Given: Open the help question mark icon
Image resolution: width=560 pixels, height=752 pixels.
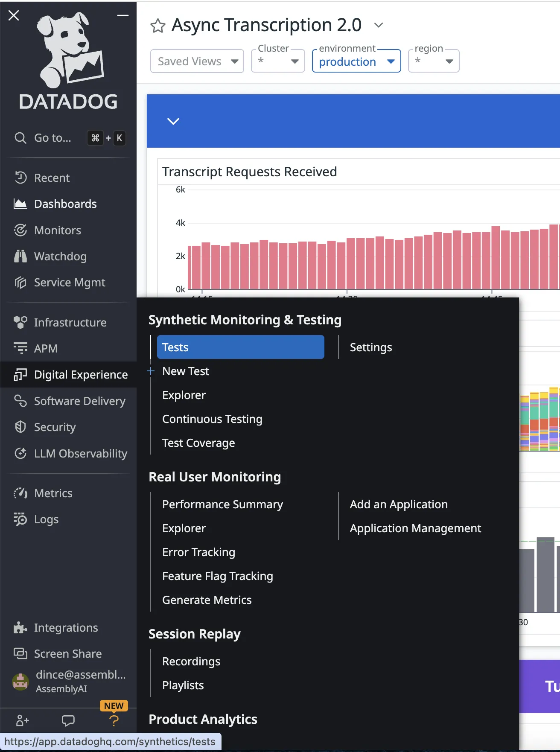Looking at the screenshot, I should click(114, 721).
